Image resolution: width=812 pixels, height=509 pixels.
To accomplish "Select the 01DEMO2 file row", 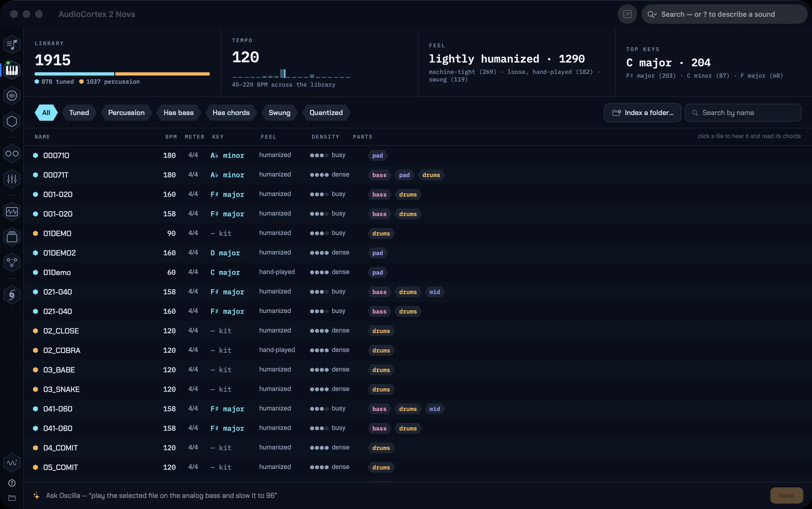I will pos(418,253).
